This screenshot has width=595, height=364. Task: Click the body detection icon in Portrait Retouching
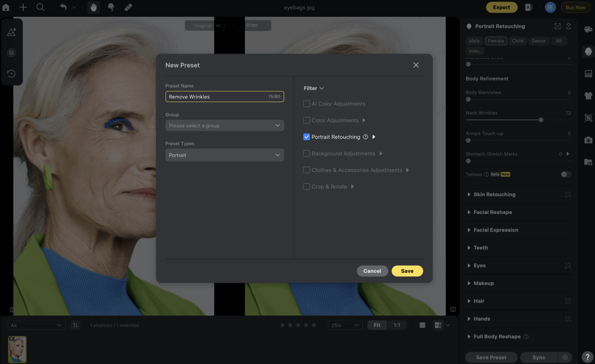(568, 26)
